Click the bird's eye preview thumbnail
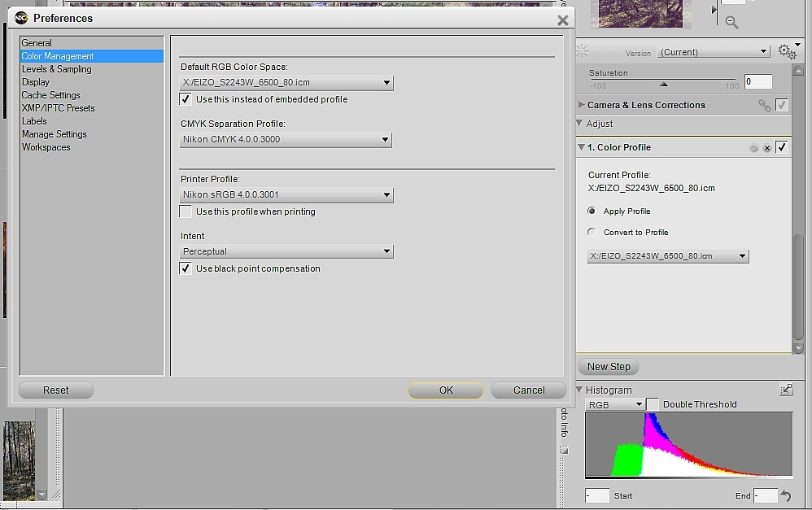Screen dimensions: 812x510 [x=640, y=14]
